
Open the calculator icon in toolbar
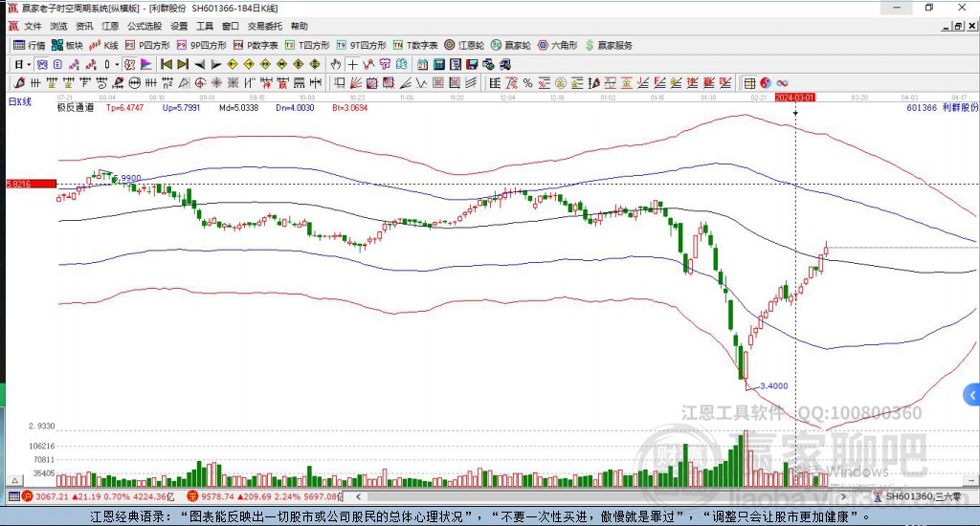click(x=438, y=64)
